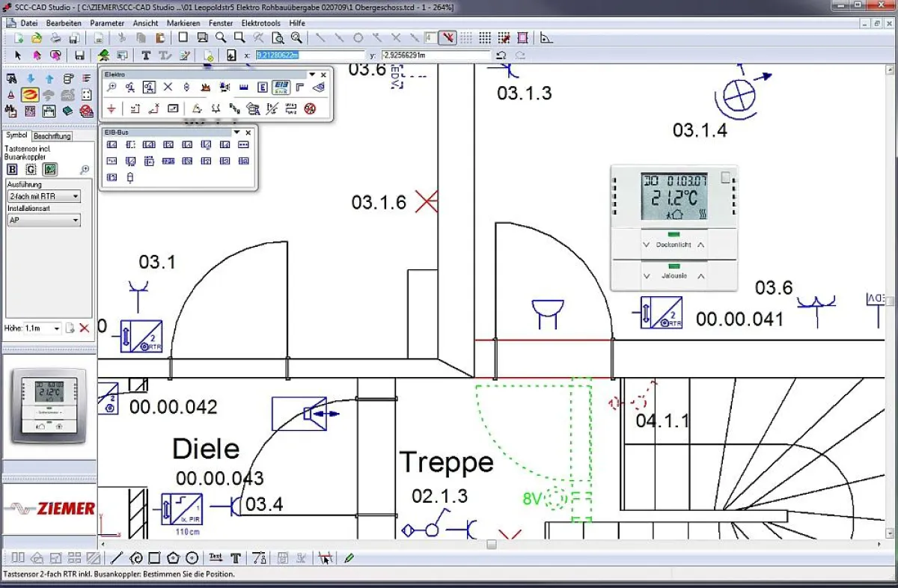Viewport: 898px width, 588px height.
Task: Enable the symbol preview toggle next to G
Action: pos(49,169)
